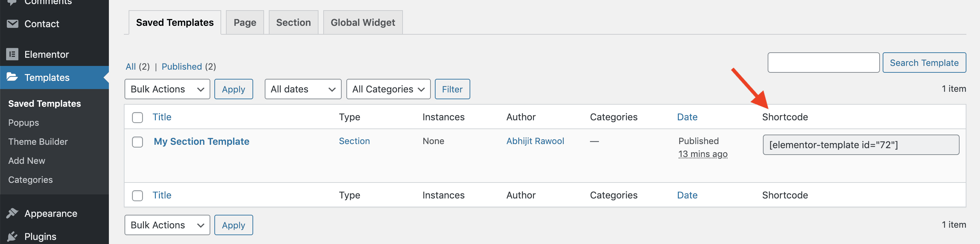Click the template search input field
The image size is (980, 244).
(x=823, y=63)
